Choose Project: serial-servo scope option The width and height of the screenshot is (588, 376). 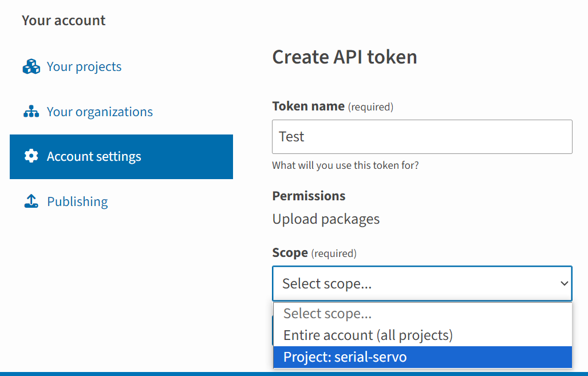click(423, 357)
